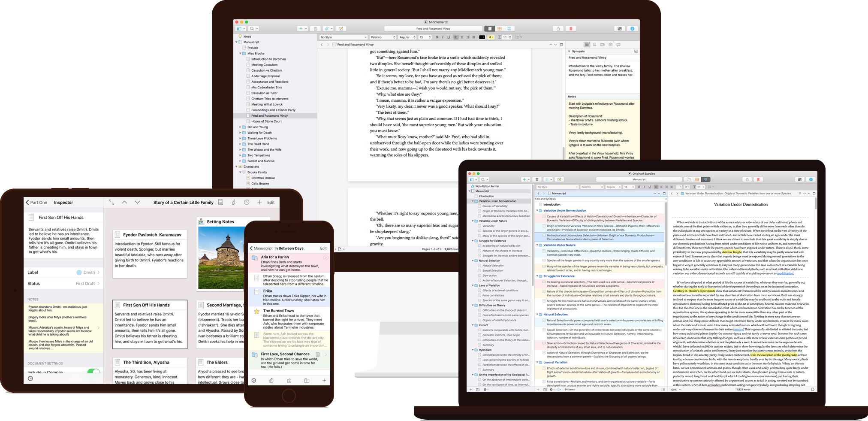868x421 pixels.
Task: Open Status First Draft row on iPad
Action: point(63,284)
